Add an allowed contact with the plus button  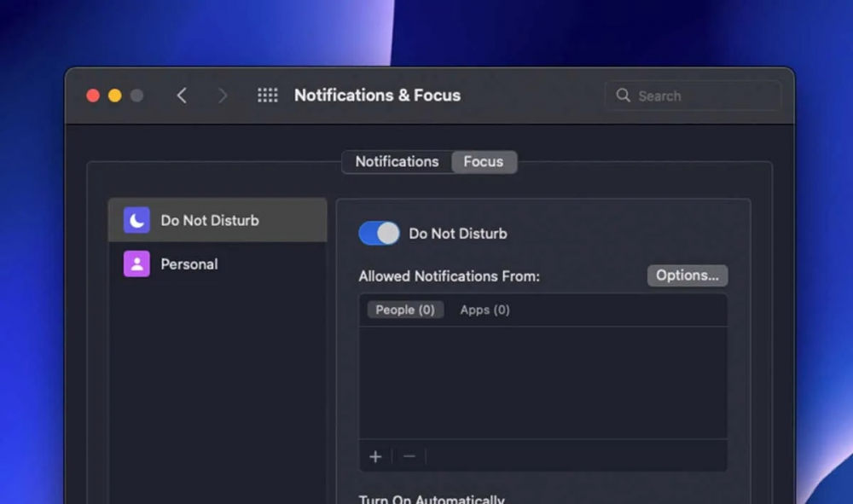coord(375,456)
